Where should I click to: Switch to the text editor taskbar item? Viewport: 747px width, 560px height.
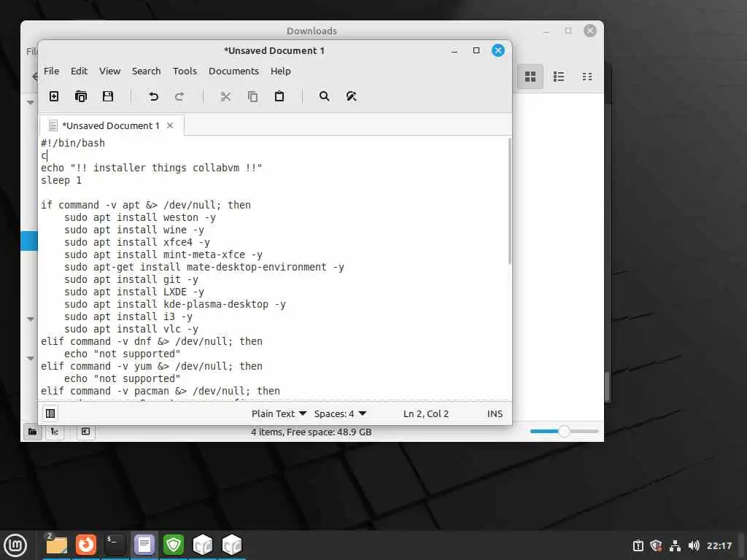144,545
